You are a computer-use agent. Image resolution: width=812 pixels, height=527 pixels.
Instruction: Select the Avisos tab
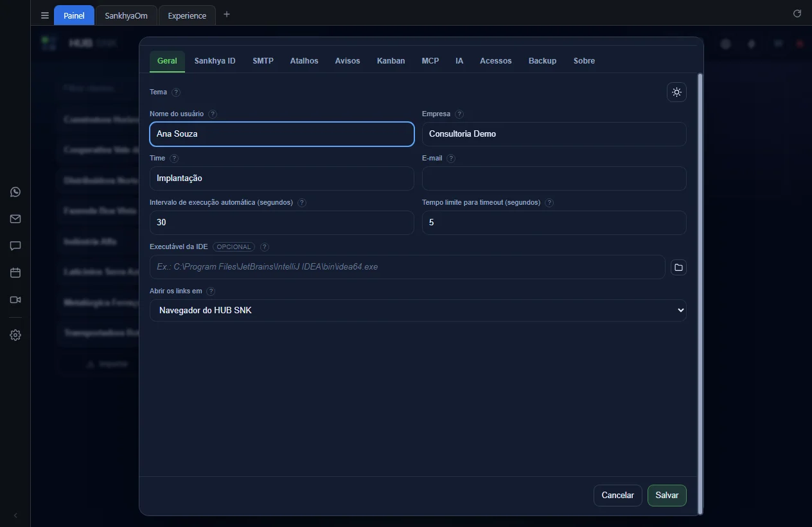tap(348, 61)
